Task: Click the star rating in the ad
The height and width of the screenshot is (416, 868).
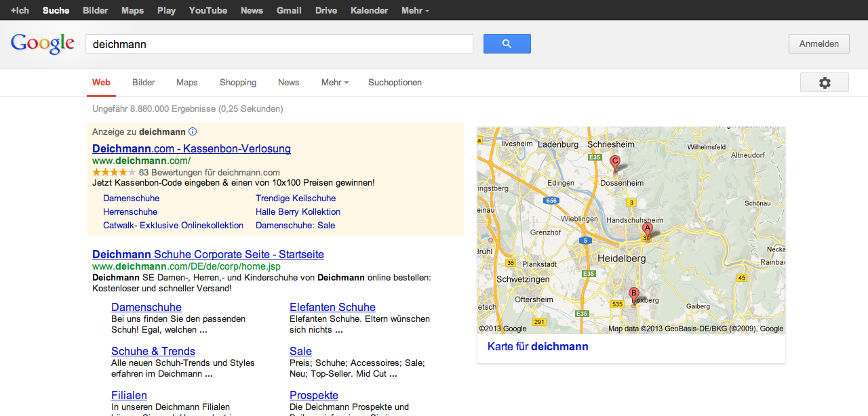Action: [114, 172]
